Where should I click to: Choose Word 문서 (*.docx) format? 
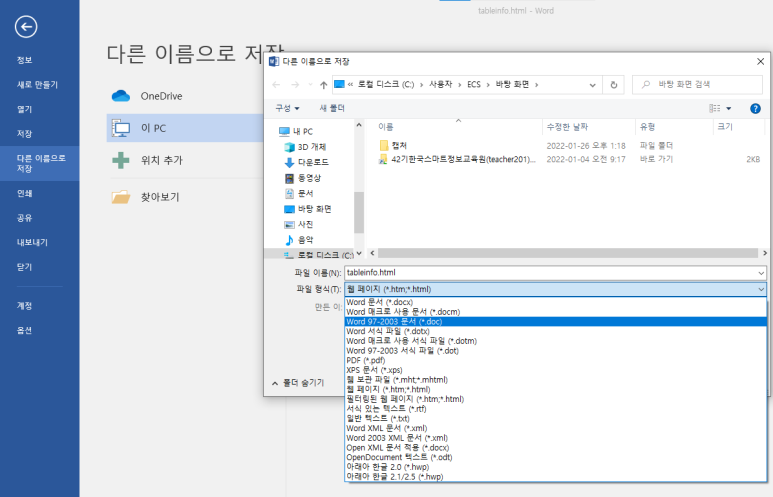click(556, 302)
